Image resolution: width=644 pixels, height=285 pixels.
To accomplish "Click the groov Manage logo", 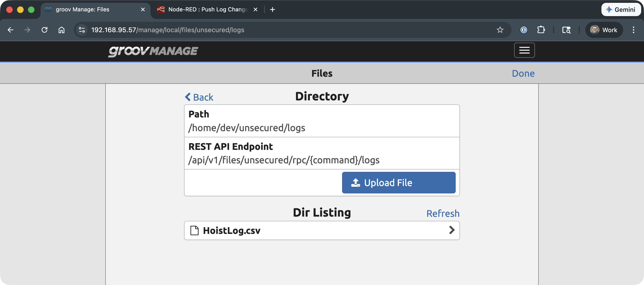I will (x=153, y=51).
